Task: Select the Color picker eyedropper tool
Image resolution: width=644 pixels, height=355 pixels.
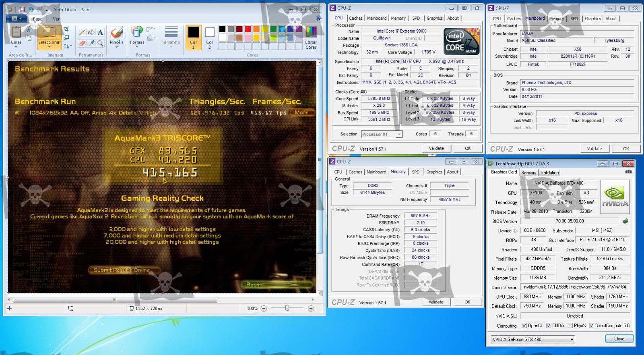Action: [91, 43]
